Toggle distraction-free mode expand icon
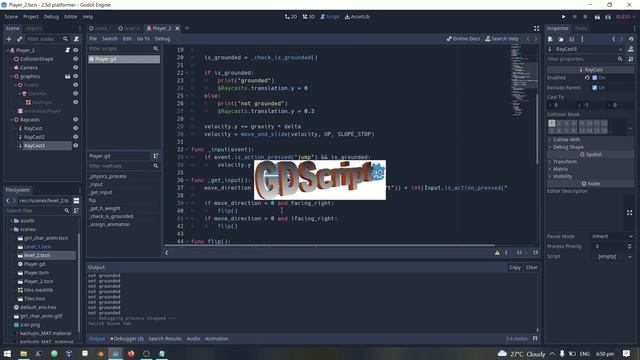640x360 pixels. [536, 28]
